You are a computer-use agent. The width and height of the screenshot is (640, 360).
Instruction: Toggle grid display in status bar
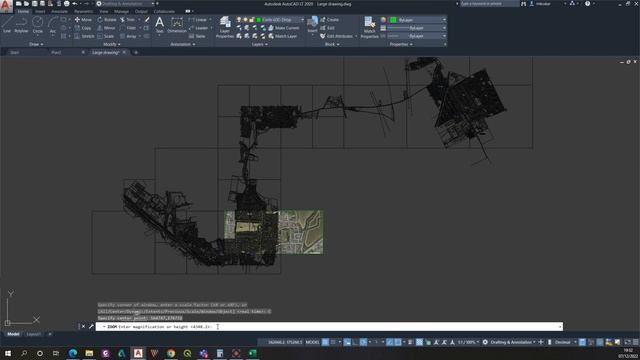pos(325,342)
